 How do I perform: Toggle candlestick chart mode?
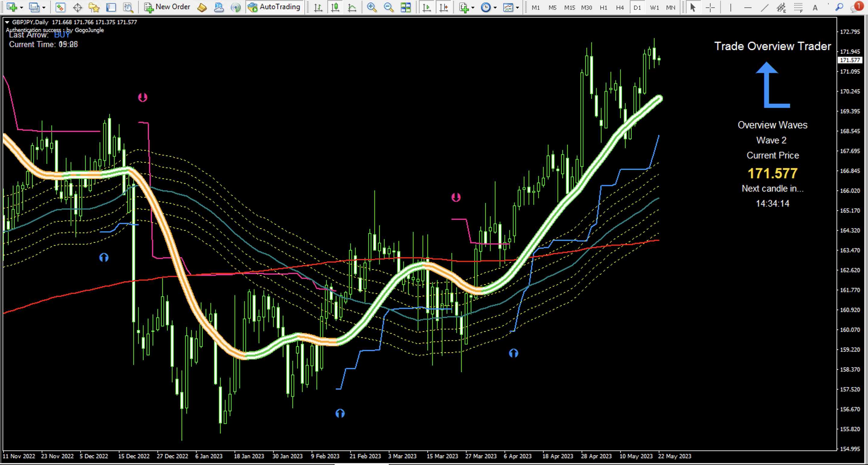coord(335,7)
